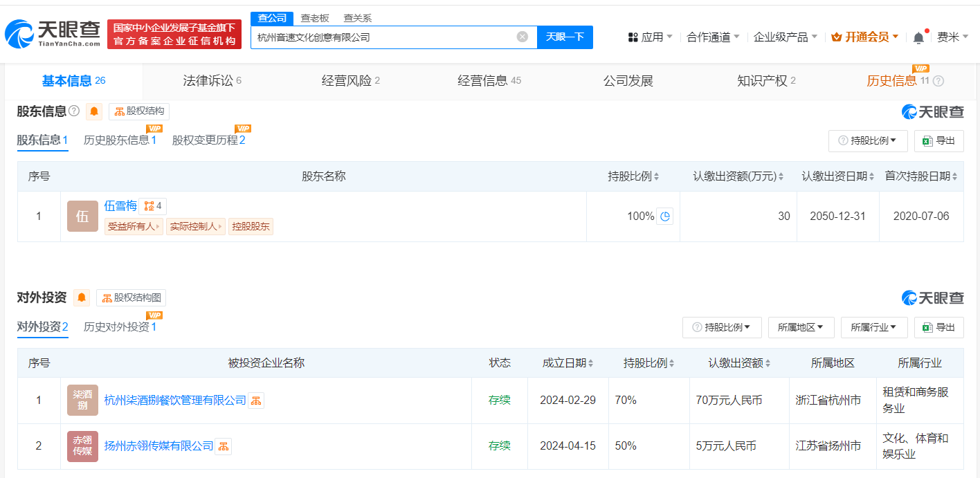The height and width of the screenshot is (478, 980).
Task: Open the 历史信息 VIP tab
Action: click(x=898, y=81)
